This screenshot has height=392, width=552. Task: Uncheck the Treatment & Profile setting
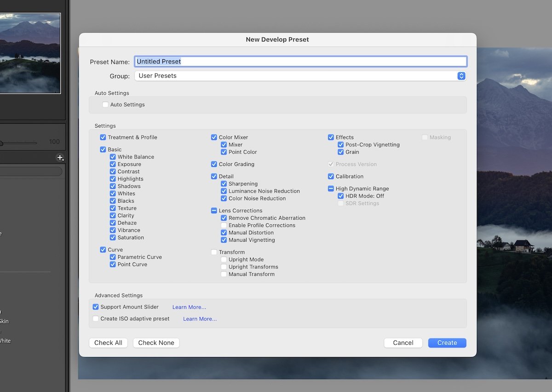[102, 137]
